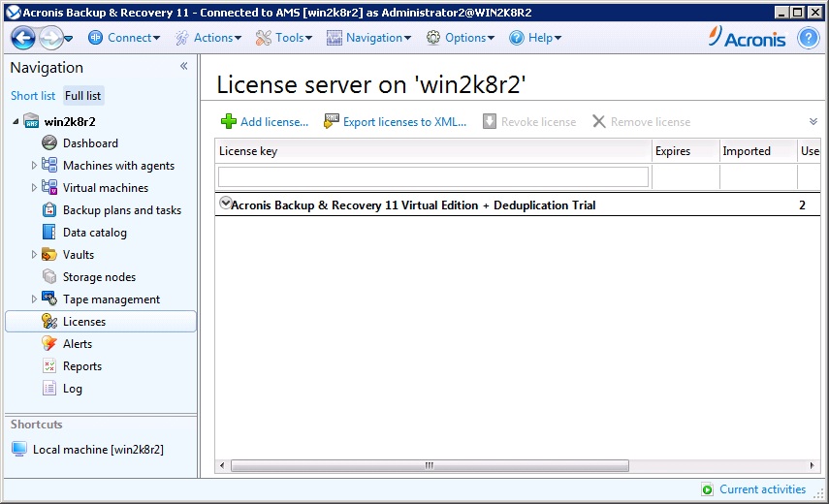Click the Dashboard gauge icon
Screen dimensions: 829x504
tap(49, 143)
